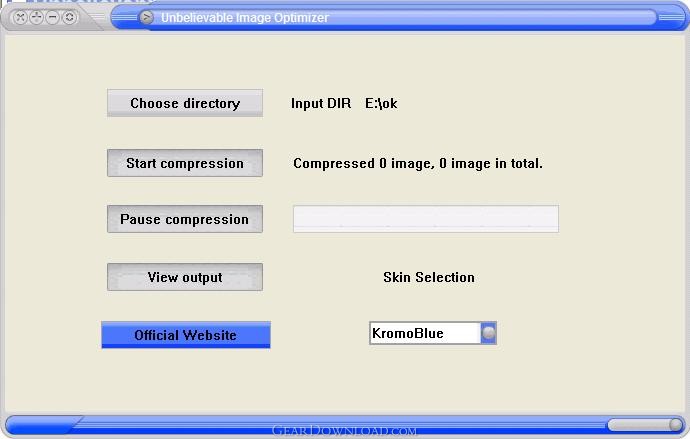690x439 pixels.
Task: Click the 'Skin Selection' label
Action: [x=429, y=277]
